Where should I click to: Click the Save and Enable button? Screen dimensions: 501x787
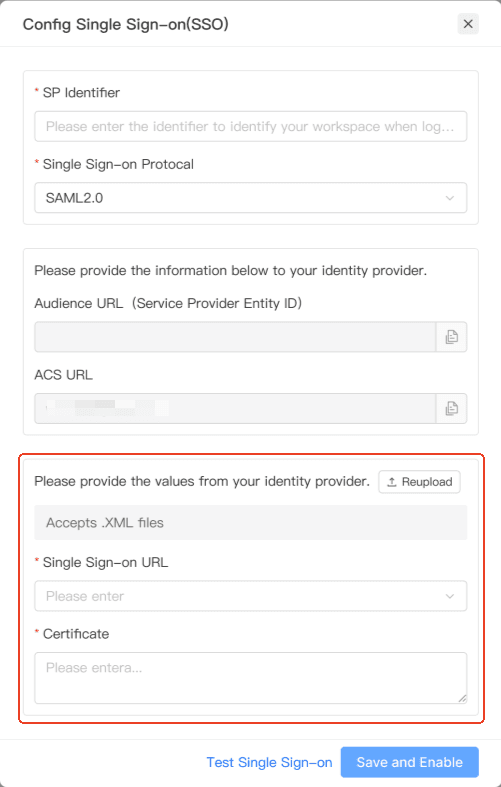coord(410,762)
